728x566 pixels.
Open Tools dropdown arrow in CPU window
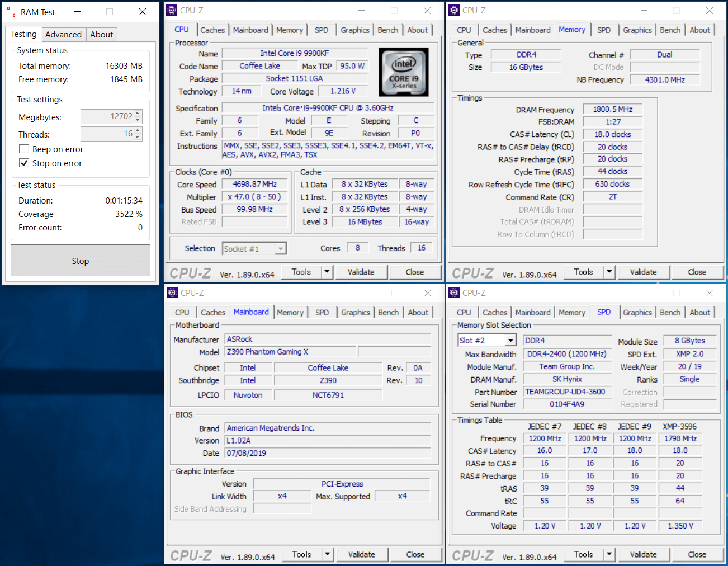327,272
